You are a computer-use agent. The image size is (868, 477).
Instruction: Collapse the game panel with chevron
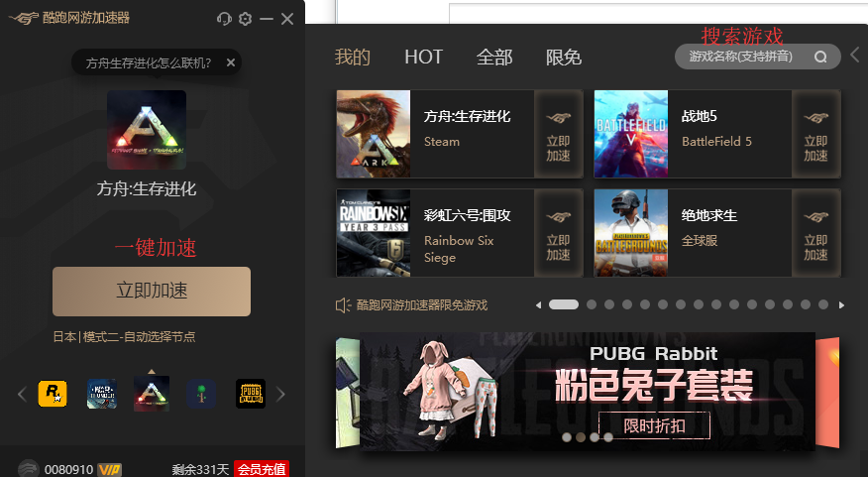(855, 55)
